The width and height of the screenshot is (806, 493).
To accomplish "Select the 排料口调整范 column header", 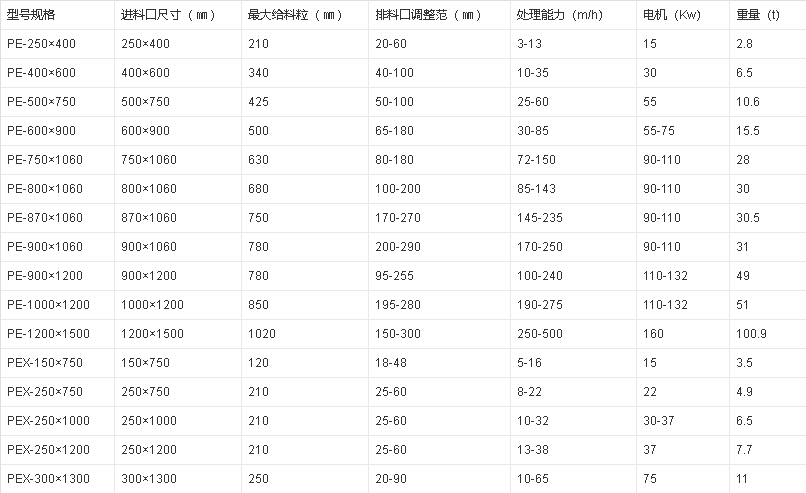I will [421, 15].
